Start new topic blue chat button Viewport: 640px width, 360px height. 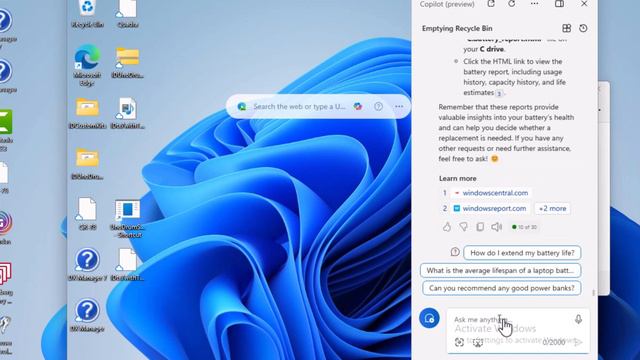[x=429, y=318]
